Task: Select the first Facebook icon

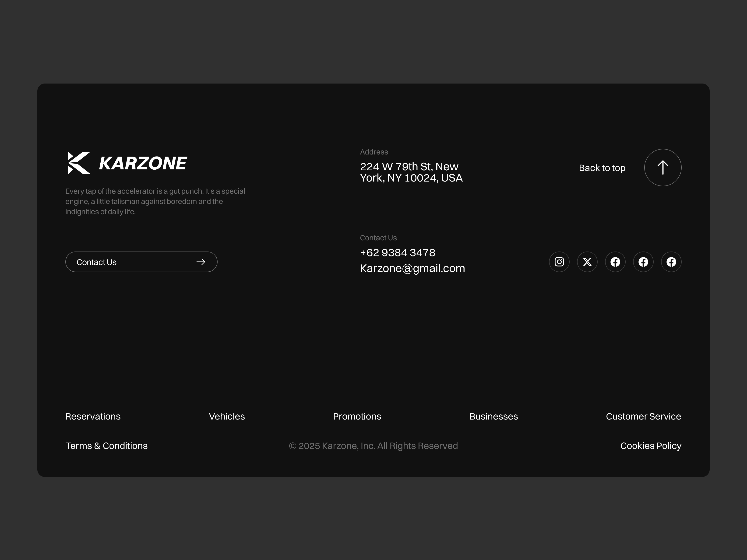Action: [615, 262]
